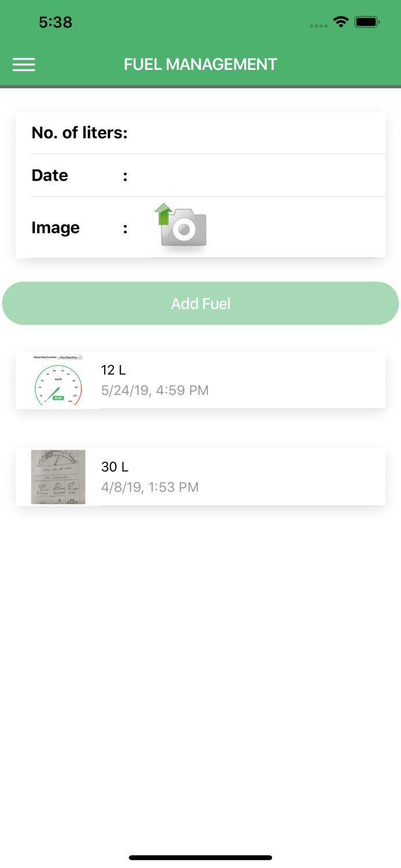Click the "No. of liters:" label
This screenshot has height=868, width=401.
79,133
